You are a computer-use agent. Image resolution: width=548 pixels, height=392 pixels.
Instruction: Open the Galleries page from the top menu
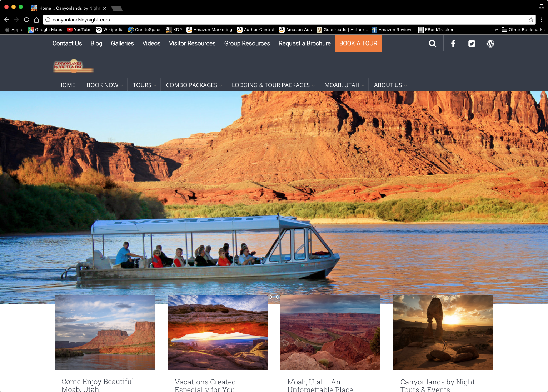[122, 43]
